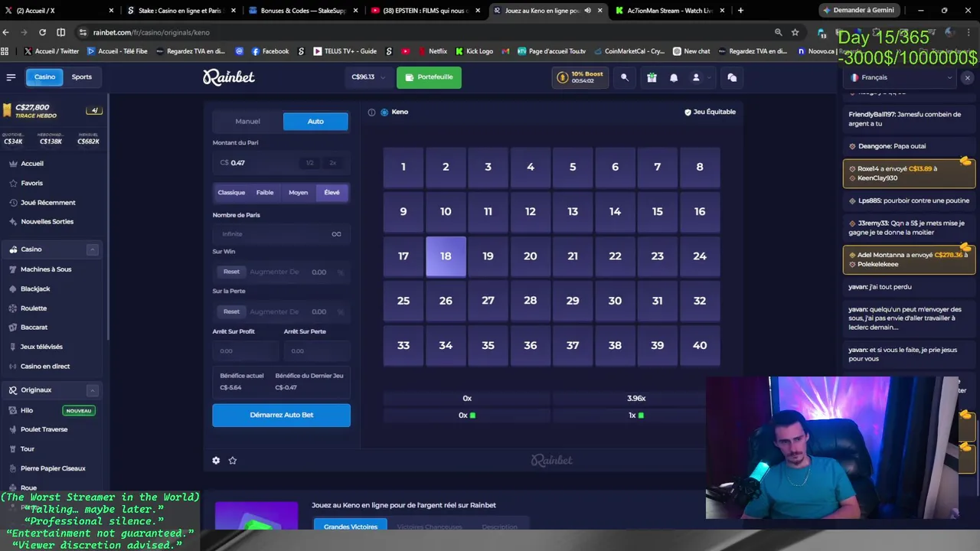
Task: Open Hilo game in sidebar
Action: (x=27, y=411)
